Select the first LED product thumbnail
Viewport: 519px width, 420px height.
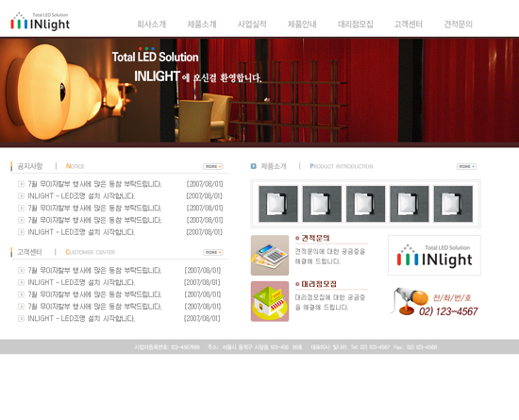278,204
